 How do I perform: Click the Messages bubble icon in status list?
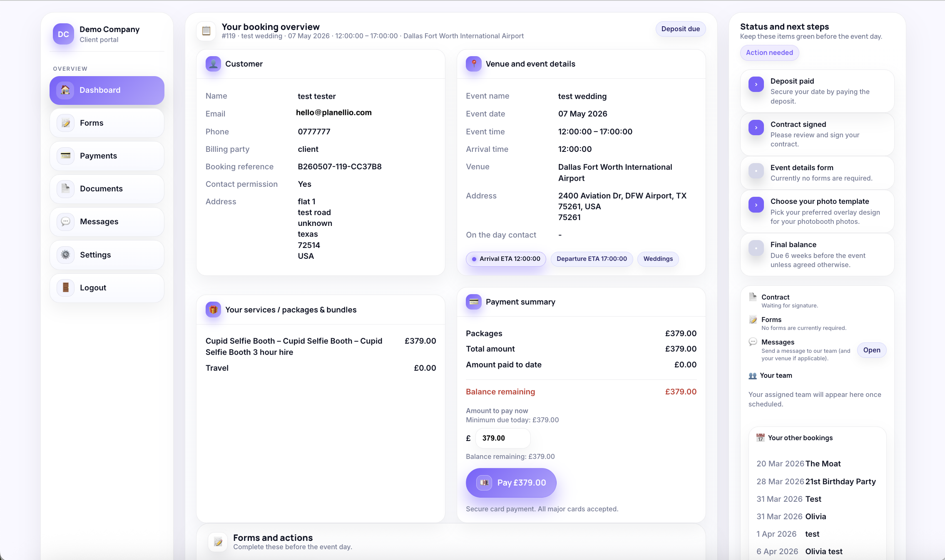(x=753, y=342)
